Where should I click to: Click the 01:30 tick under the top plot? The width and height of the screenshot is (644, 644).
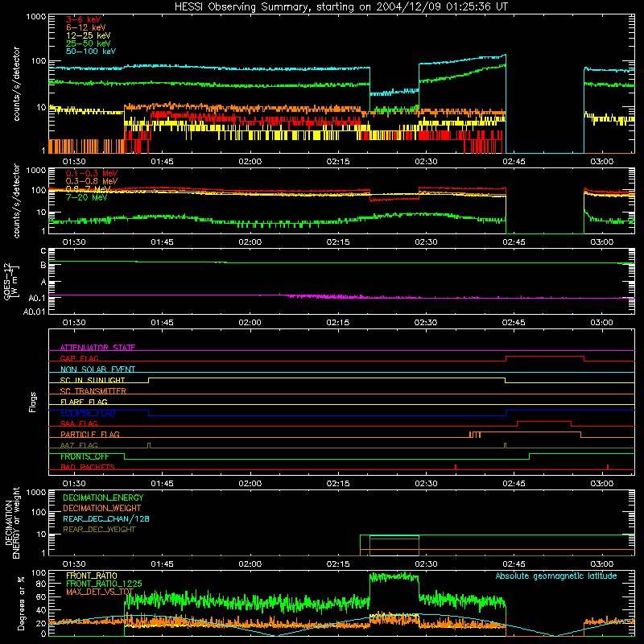[x=74, y=162]
